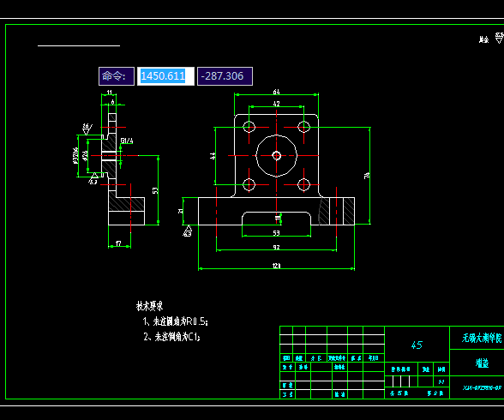Select the G1/4 thread annotation
This screenshot has width=504, height=420.
[127, 141]
